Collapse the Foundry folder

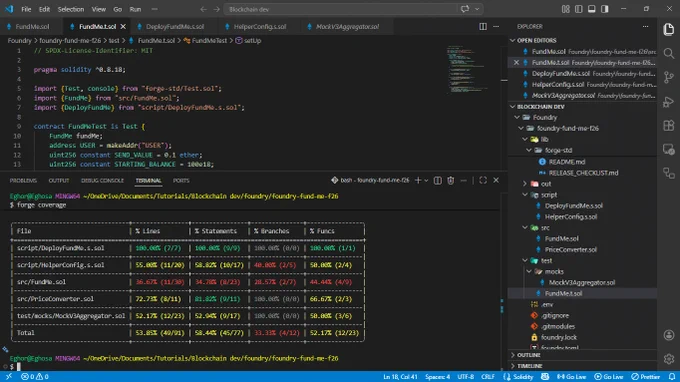pyautogui.click(x=545, y=118)
